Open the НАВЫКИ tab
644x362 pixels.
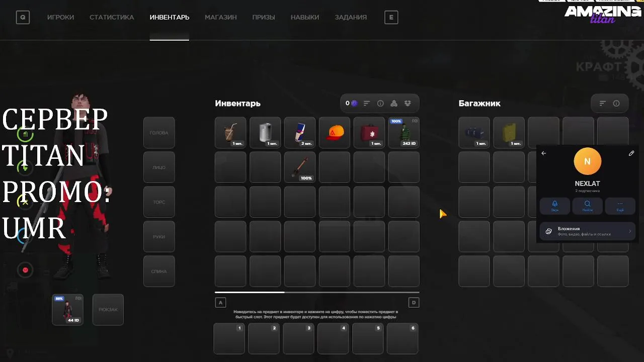pyautogui.click(x=305, y=17)
